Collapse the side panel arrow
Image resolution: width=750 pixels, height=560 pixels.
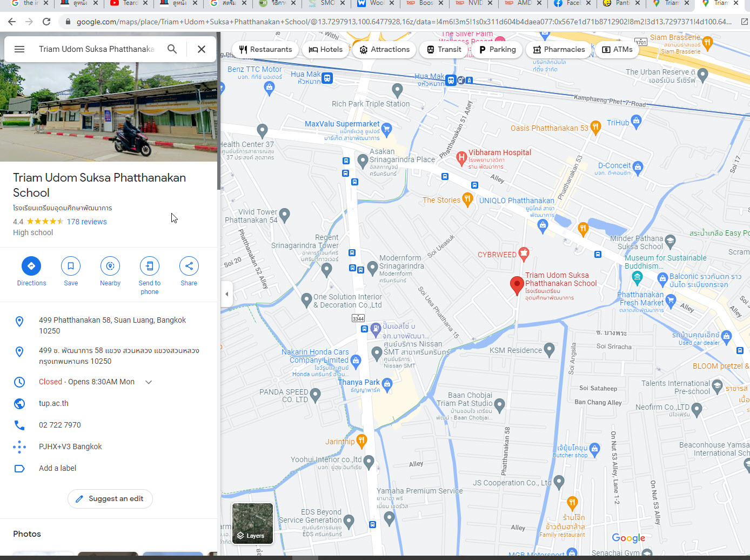(x=227, y=294)
